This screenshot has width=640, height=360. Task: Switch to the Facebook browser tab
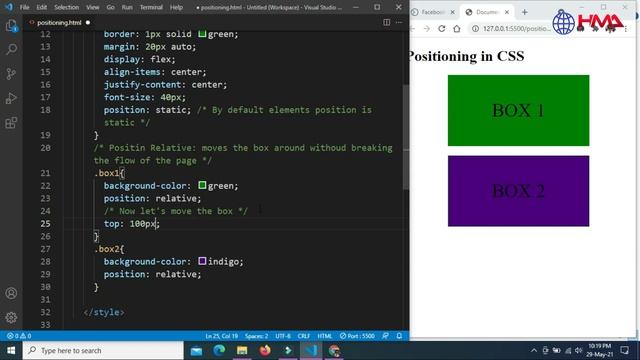(432, 12)
